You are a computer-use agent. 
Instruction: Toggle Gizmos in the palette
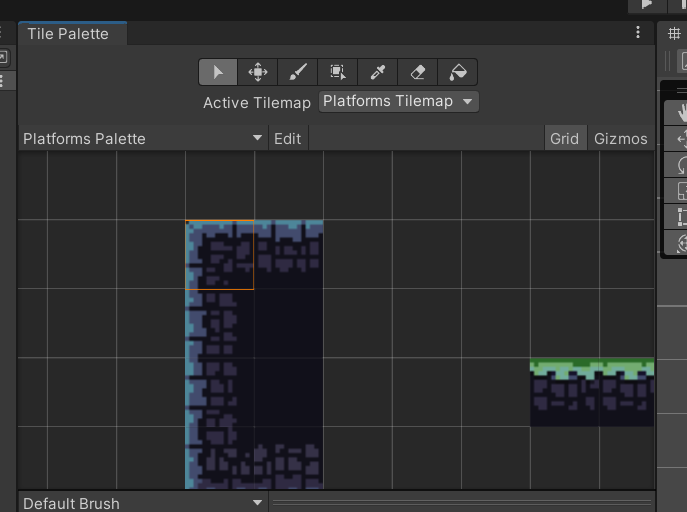click(x=620, y=138)
